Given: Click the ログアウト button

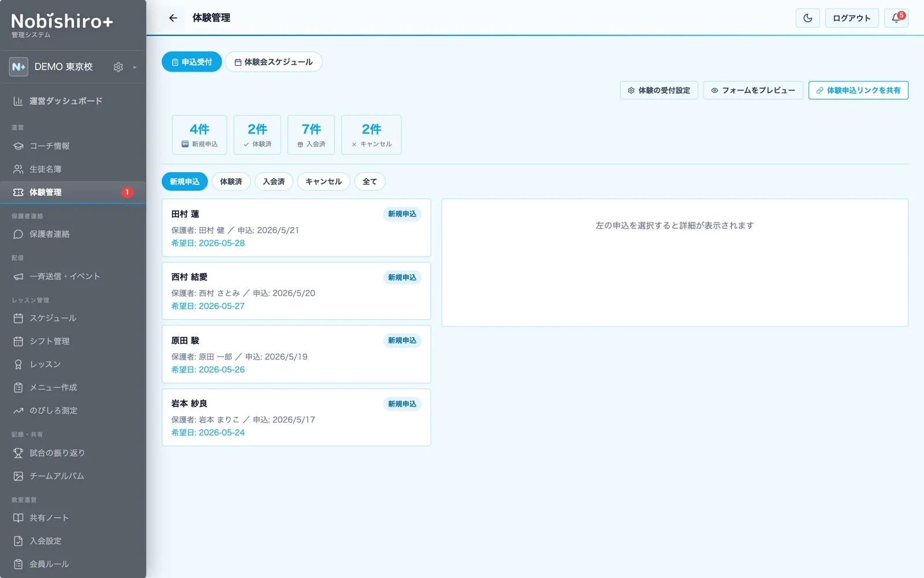Looking at the screenshot, I should point(852,18).
